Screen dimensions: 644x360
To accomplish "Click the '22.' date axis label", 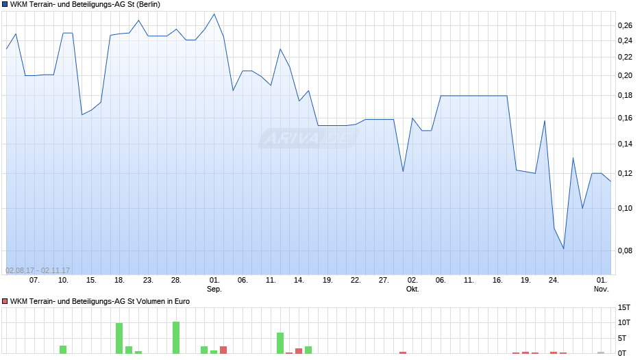I will click(356, 281).
